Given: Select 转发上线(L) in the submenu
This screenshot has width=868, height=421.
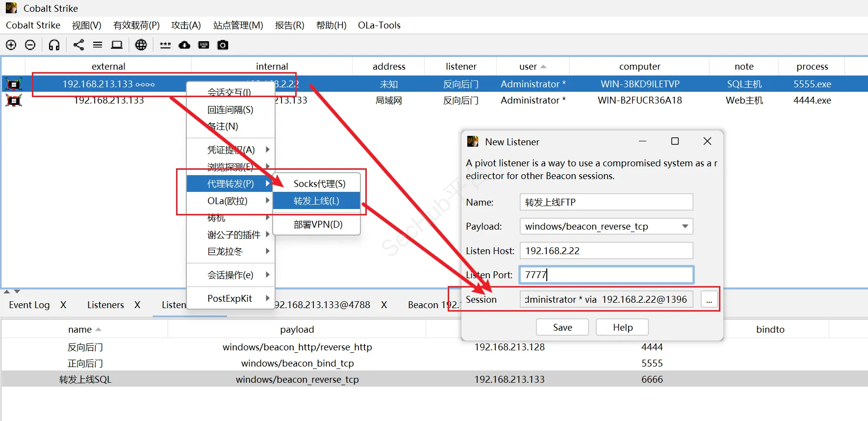Looking at the screenshot, I should (x=316, y=201).
